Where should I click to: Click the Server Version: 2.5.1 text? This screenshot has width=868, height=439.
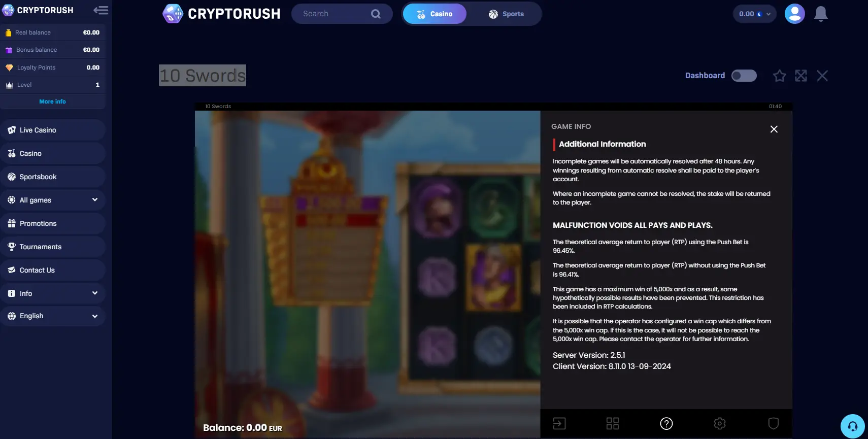589,355
